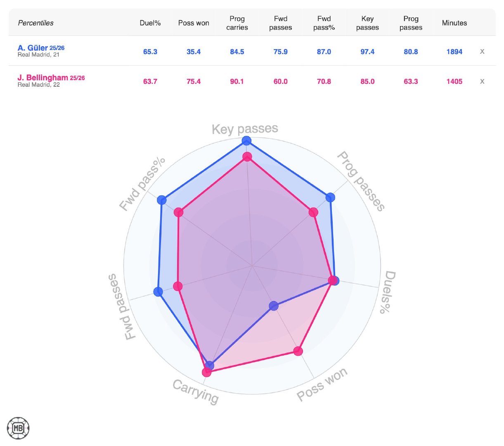Screen dimensions: 504x446
Task: Open the A. Güler player name link
Action: point(33,48)
